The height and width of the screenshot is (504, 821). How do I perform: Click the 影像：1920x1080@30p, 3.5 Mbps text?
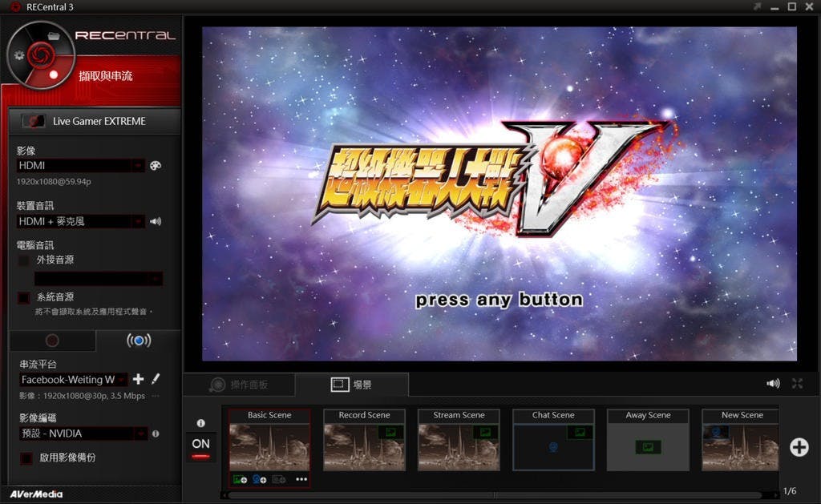(x=83, y=396)
